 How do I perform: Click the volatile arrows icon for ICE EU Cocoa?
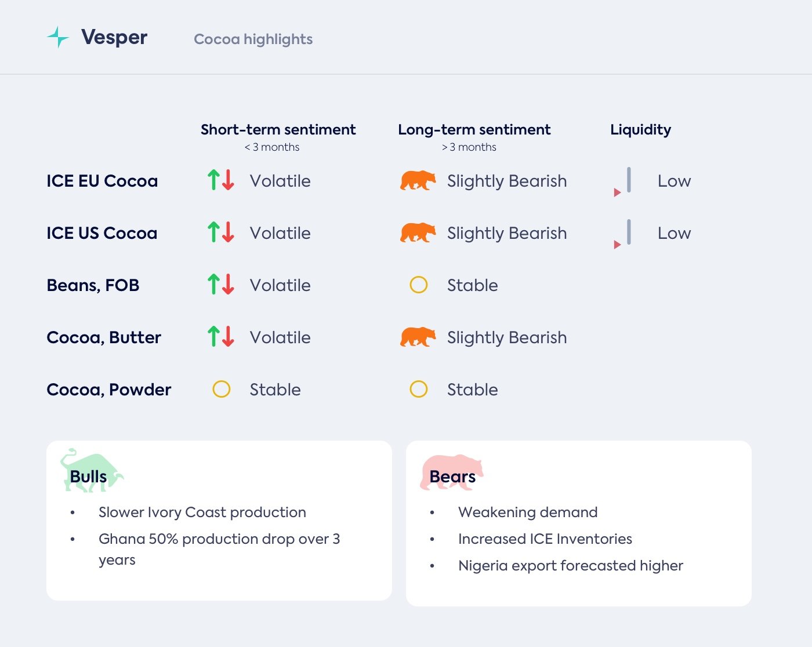coord(221,180)
